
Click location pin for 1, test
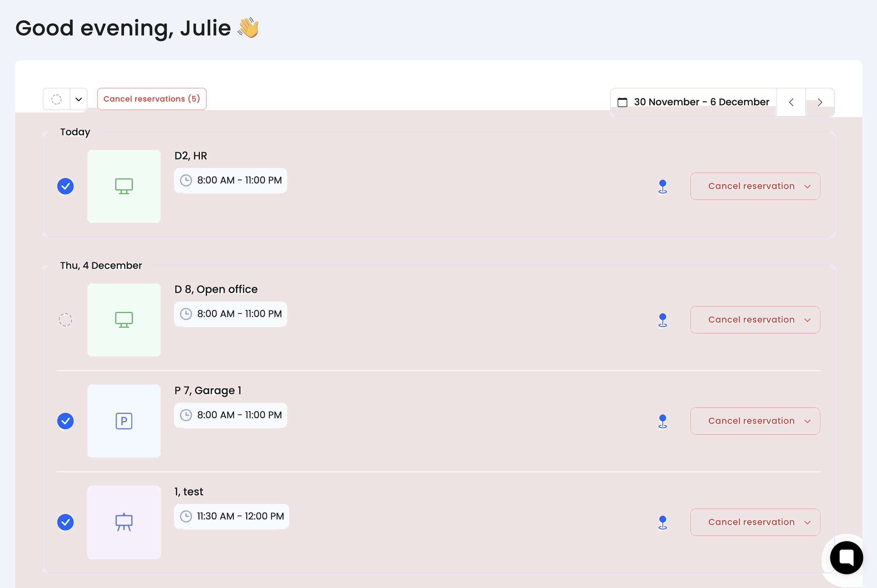point(662,522)
